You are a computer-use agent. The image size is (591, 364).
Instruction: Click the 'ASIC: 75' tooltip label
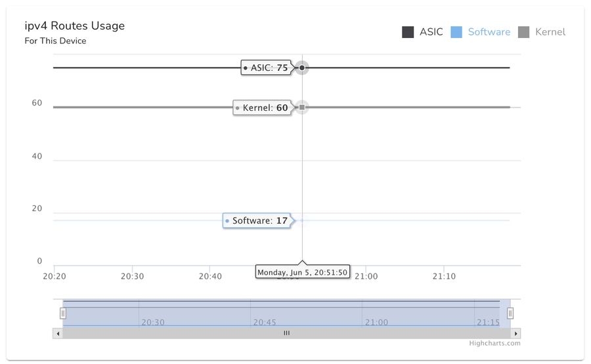click(266, 68)
